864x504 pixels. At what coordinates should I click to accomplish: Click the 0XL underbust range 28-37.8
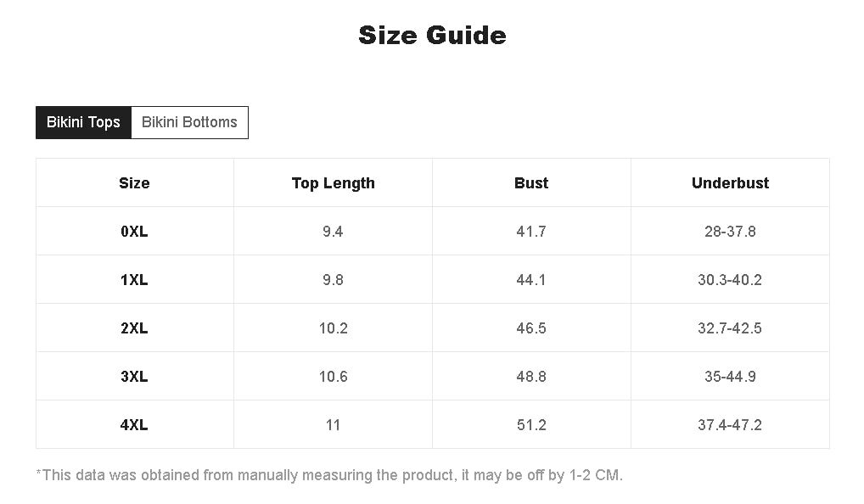coord(730,232)
